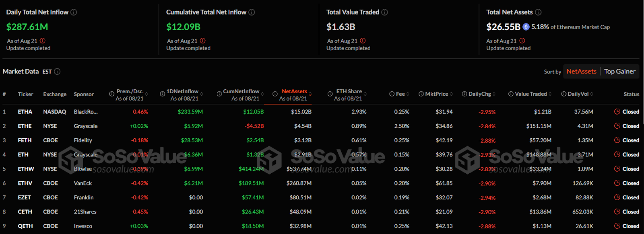This screenshot has height=234, width=644.
Task: Sort table by MktPrice arrows
Action: point(451,94)
